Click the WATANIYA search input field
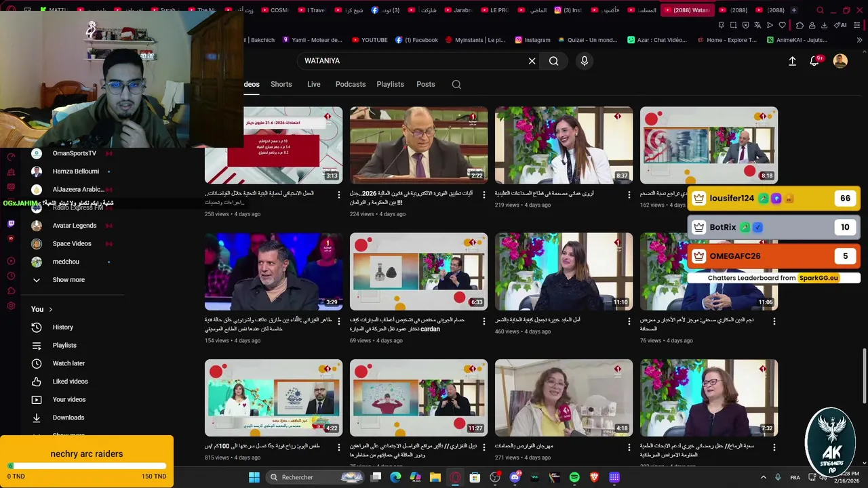The height and width of the screenshot is (488, 868). tap(414, 61)
